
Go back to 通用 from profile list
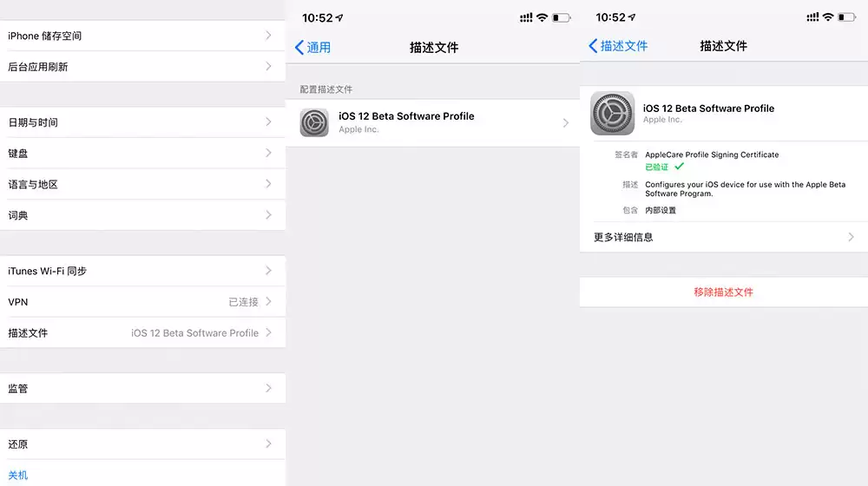tap(312, 48)
